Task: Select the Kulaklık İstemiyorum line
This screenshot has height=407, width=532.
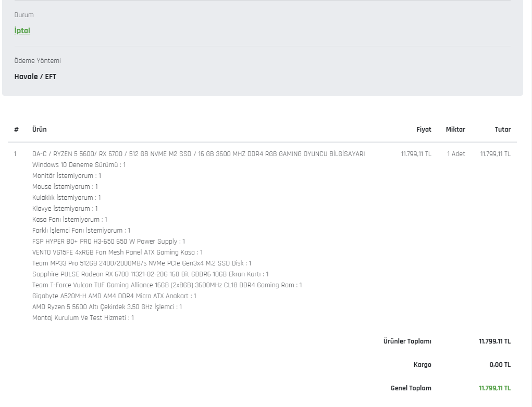Action: click(67, 198)
